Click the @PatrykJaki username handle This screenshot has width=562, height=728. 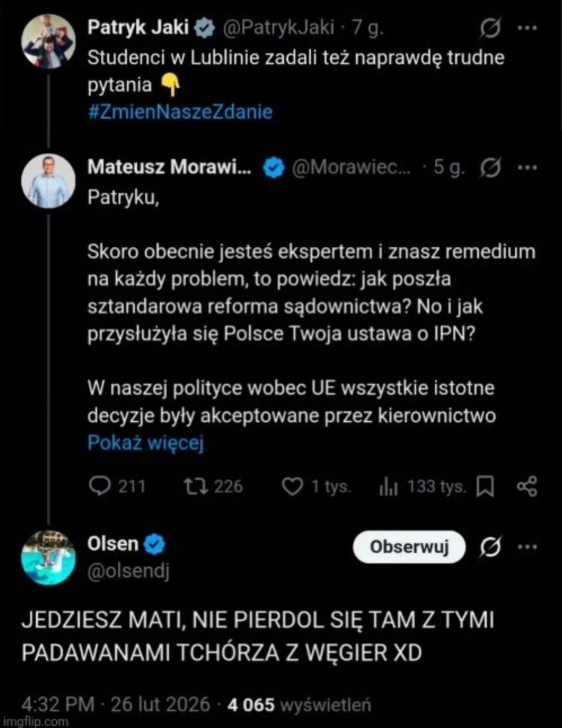click(x=278, y=28)
